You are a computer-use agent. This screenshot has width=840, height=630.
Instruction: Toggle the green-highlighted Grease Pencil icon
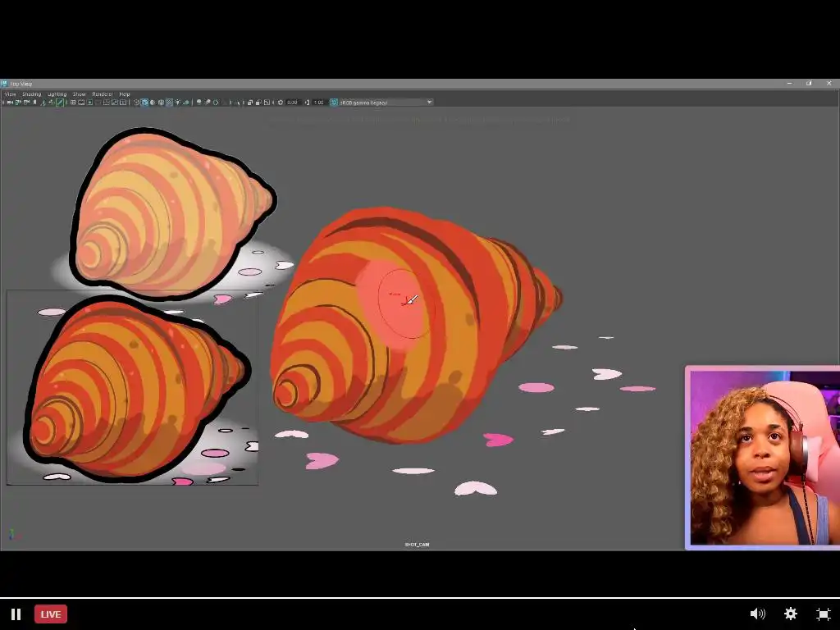coord(60,103)
